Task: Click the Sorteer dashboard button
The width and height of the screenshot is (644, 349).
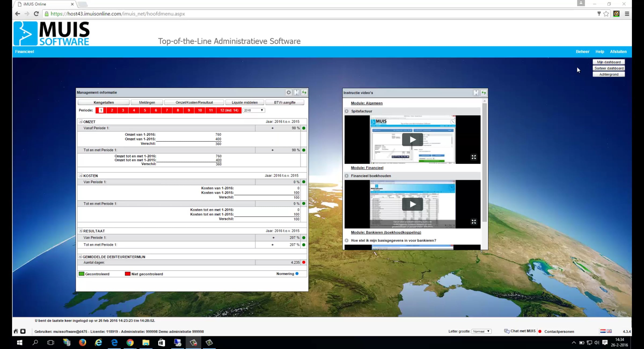Action: [609, 68]
